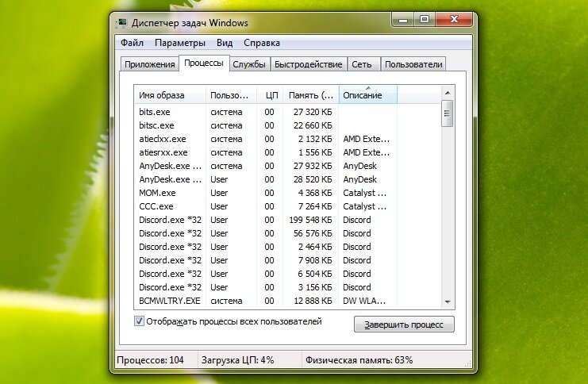Minimize the Task Manager window
Viewport: 588px width, 384px height.
(403, 20)
